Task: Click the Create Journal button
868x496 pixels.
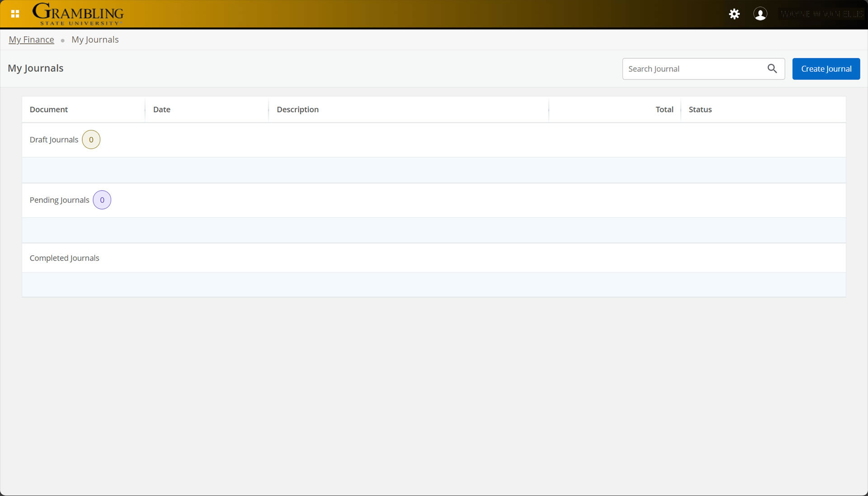Action: (x=826, y=69)
